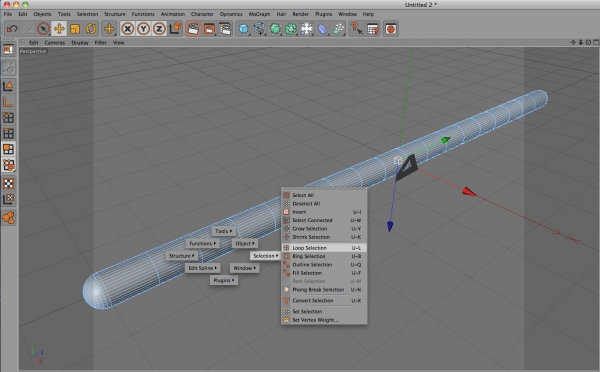600x372 pixels.
Task: Click the last orange toolbar icon
Action: [x=391, y=29]
